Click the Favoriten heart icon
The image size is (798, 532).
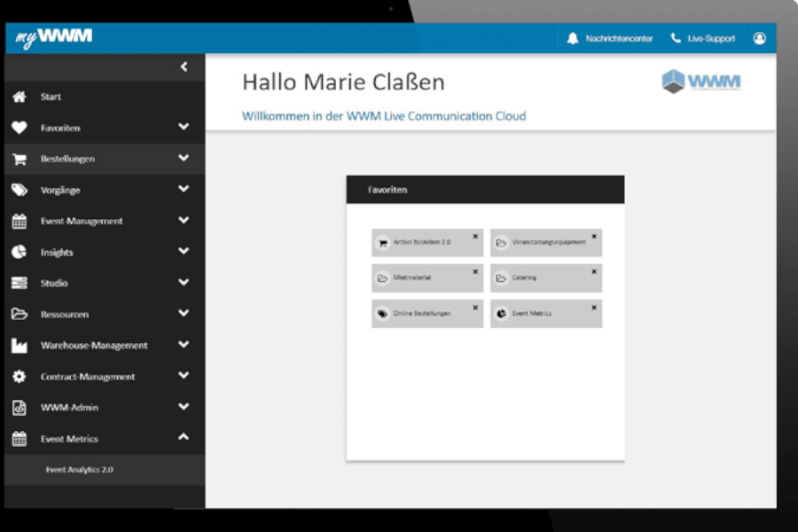pyautogui.click(x=20, y=128)
